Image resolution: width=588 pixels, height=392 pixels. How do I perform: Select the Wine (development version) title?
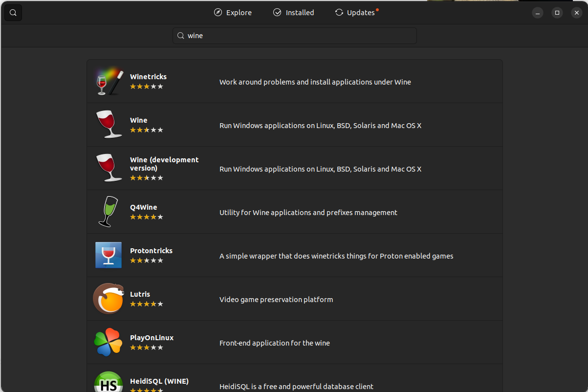(164, 164)
